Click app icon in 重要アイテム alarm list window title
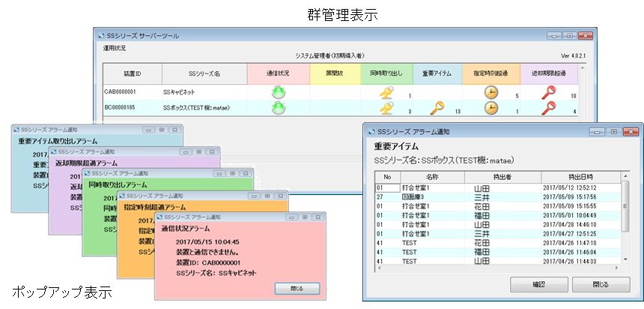The height and width of the screenshot is (309, 644). click(371, 132)
